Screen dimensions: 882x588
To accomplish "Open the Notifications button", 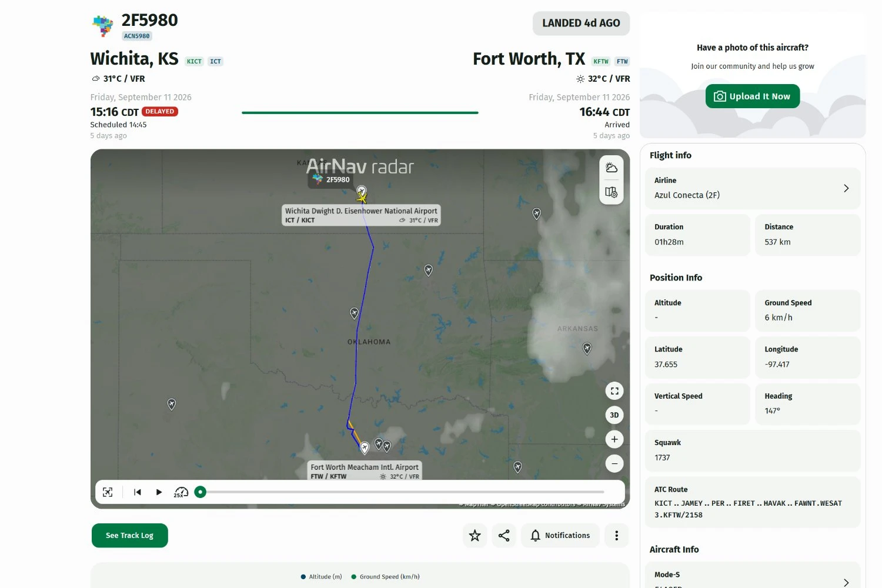I will 560,535.
